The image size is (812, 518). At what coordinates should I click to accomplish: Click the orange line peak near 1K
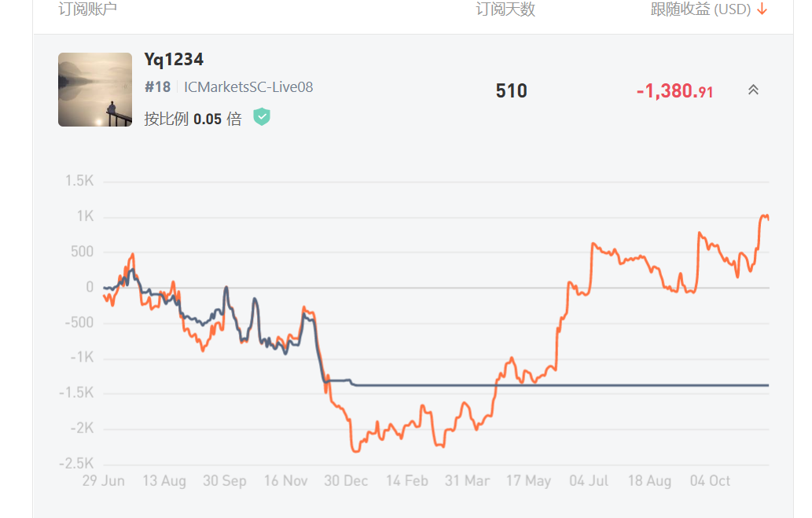click(764, 216)
